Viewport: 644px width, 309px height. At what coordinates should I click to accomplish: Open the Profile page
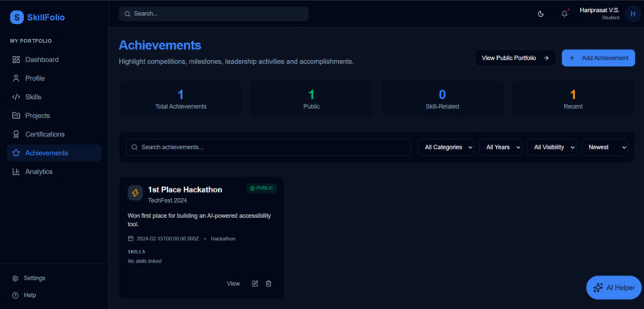[x=54, y=78]
